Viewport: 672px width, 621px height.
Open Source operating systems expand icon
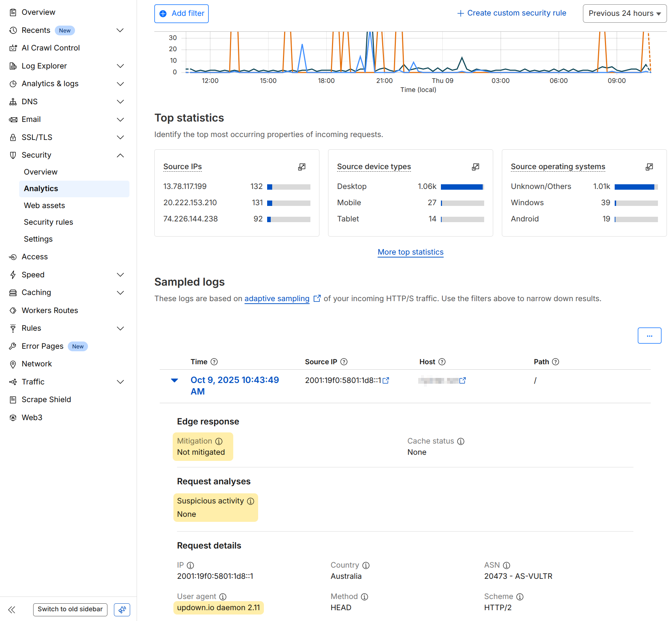click(649, 167)
